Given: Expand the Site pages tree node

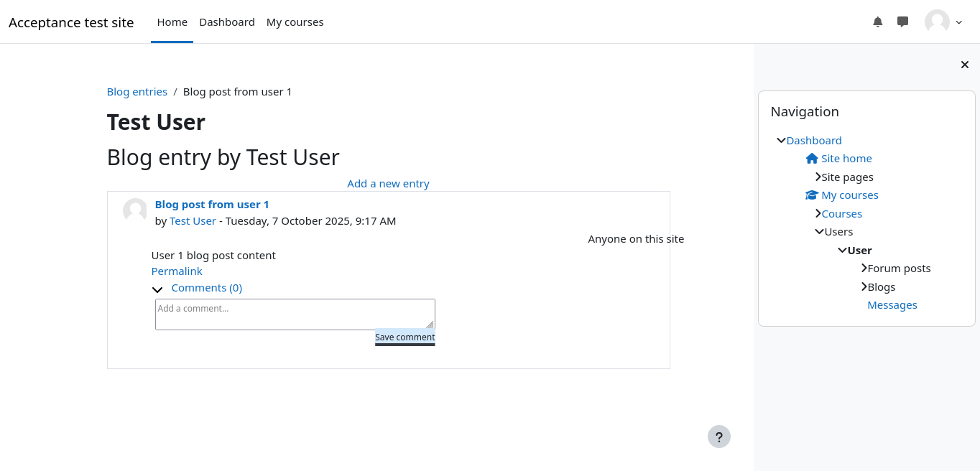Looking at the screenshot, I should (818, 177).
